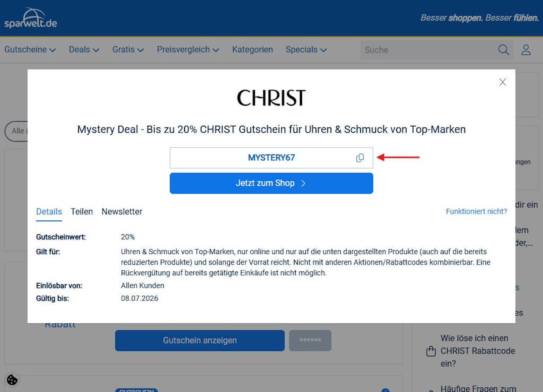Focus the Suche search field

(428, 50)
